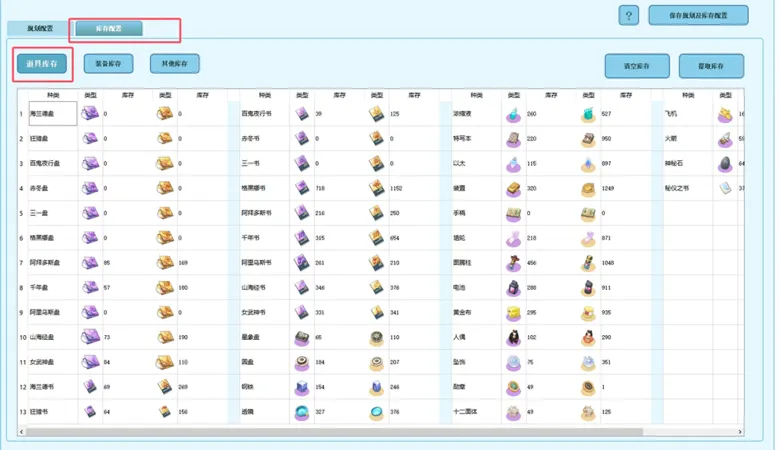The image size is (780, 450).
Task: Click purple book icon in 千年书 row
Action: click(x=302, y=238)
